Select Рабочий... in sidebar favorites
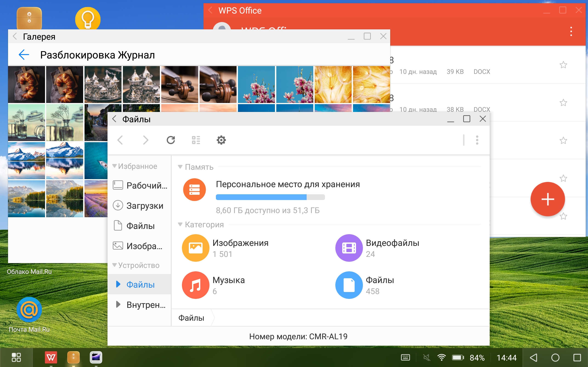 click(x=146, y=185)
